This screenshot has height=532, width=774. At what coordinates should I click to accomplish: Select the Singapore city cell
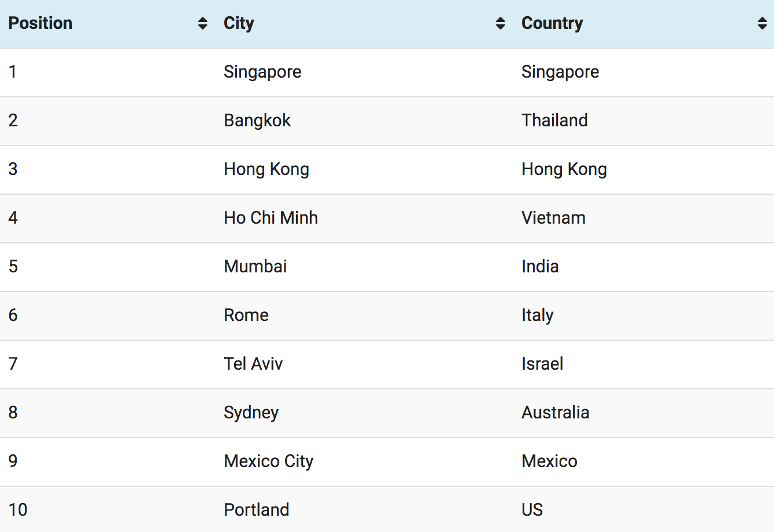tap(364, 72)
